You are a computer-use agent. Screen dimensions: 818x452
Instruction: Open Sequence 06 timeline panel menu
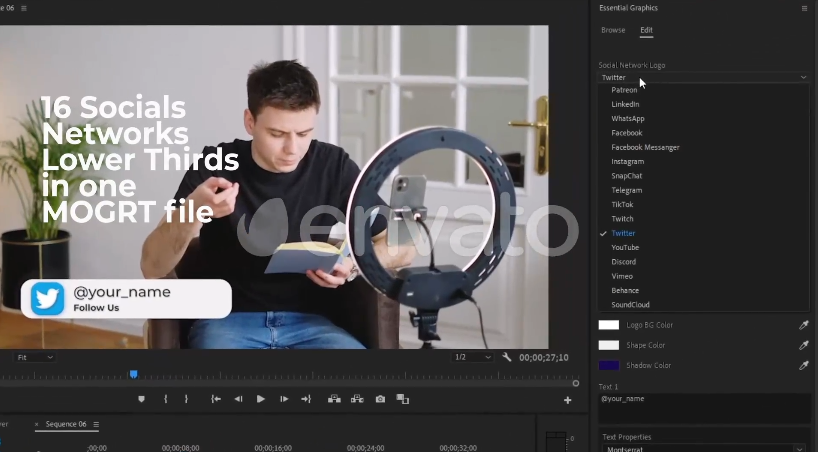(96, 425)
